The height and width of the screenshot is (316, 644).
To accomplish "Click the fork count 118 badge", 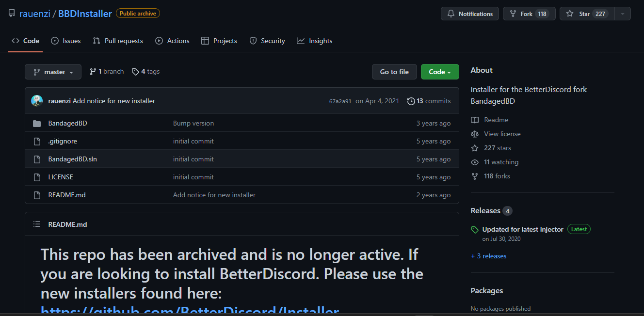I will [x=543, y=14].
